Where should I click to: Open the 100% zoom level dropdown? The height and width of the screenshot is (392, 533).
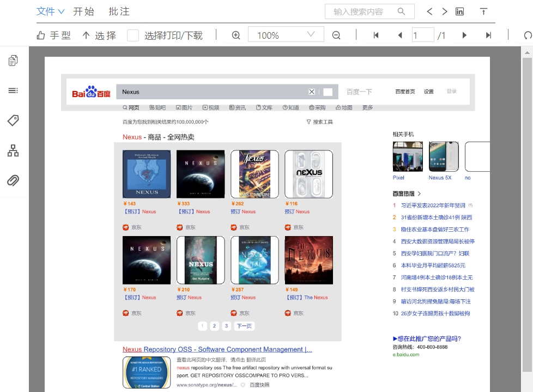pyautogui.click(x=286, y=34)
